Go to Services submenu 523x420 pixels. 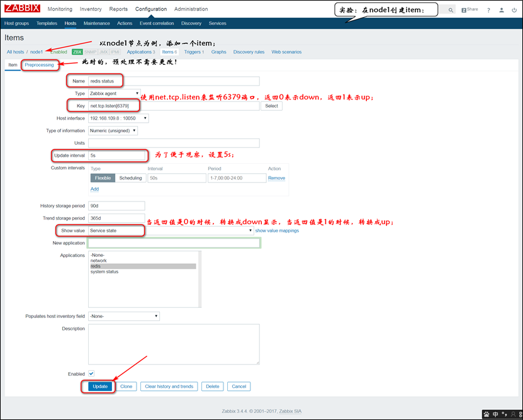[218, 23]
